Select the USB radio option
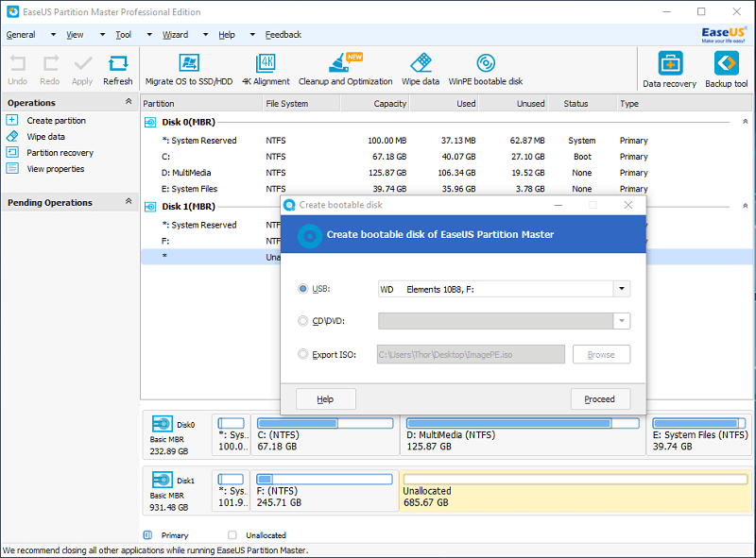This screenshot has height=558, width=756. click(x=302, y=289)
